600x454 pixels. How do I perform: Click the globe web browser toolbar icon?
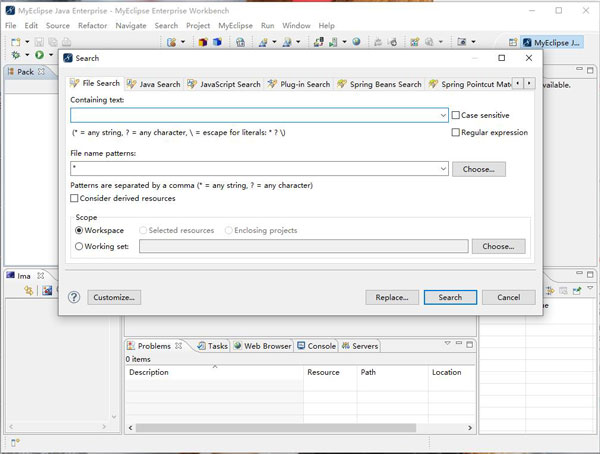click(x=356, y=42)
